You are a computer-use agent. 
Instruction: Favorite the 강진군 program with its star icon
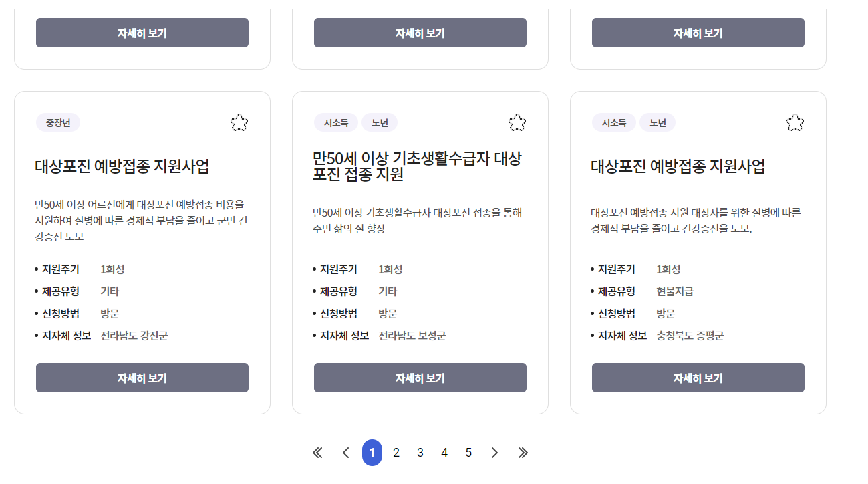point(239,122)
